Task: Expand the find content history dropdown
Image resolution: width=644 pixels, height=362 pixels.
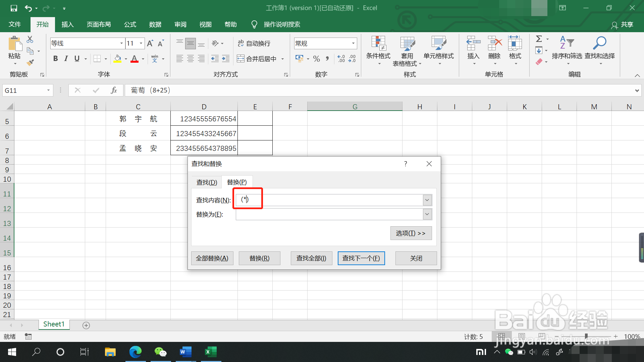Action: (427, 200)
